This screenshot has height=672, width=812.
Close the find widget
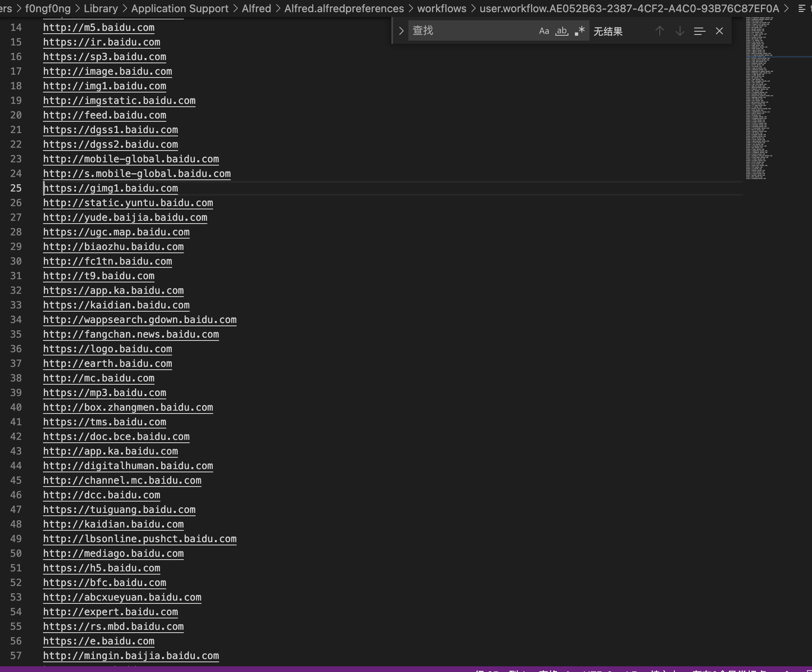point(719,31)
